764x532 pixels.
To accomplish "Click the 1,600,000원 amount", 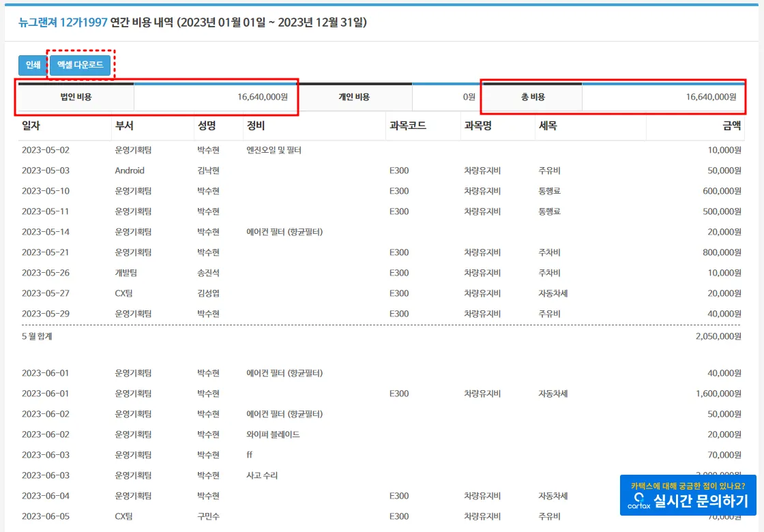I will (x=718, y=394).
